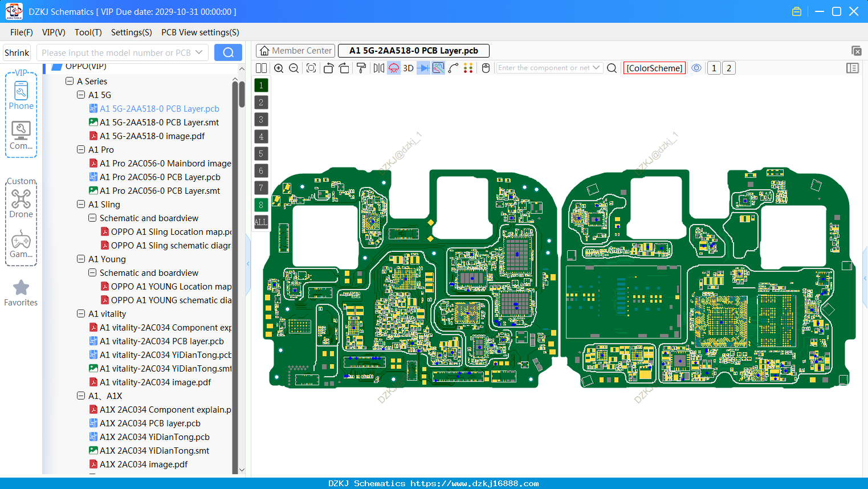Open the Tool(T) menu
This screenshot has height=489, width=868.
(88, 32)
